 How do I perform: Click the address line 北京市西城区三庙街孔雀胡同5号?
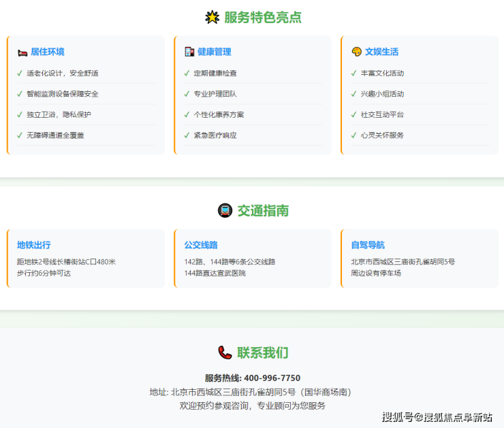261,392
